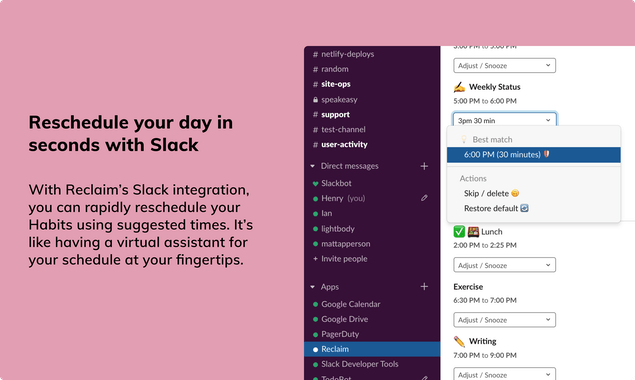Click the Exercise habit title
The width and height of the screenshot is (635, 380).
(x=468, y=286)
